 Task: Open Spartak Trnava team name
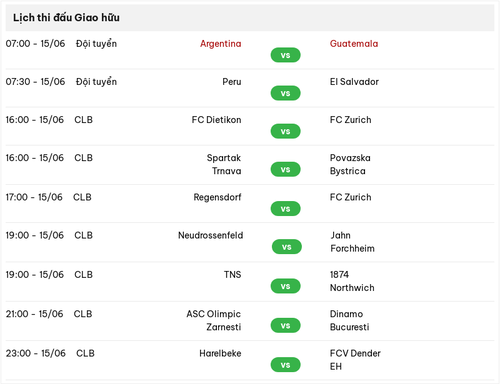pos(224,164)
